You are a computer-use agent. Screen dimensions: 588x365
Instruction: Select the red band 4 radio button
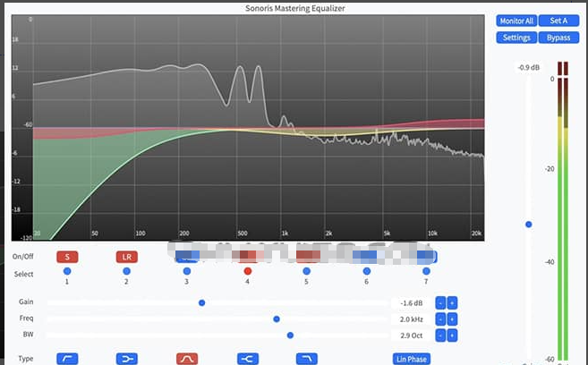tap(248, 271)
